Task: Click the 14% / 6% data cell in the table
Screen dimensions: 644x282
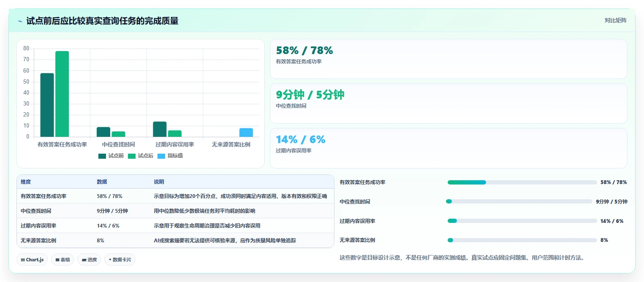Action: [x=108, y=226]
